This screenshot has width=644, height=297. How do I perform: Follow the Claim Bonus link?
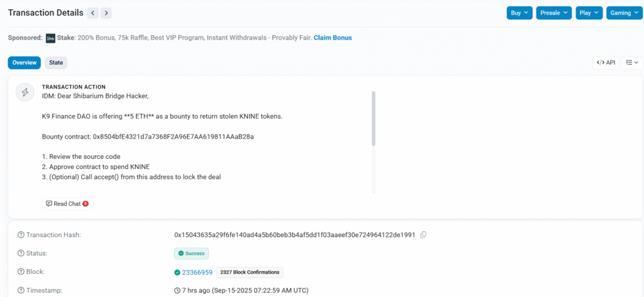[x=333, y=38]
